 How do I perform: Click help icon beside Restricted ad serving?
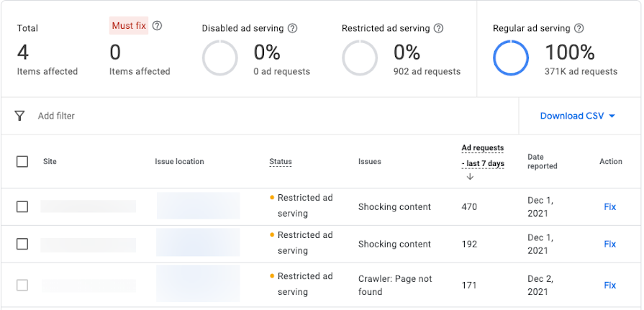click(438, 29)
